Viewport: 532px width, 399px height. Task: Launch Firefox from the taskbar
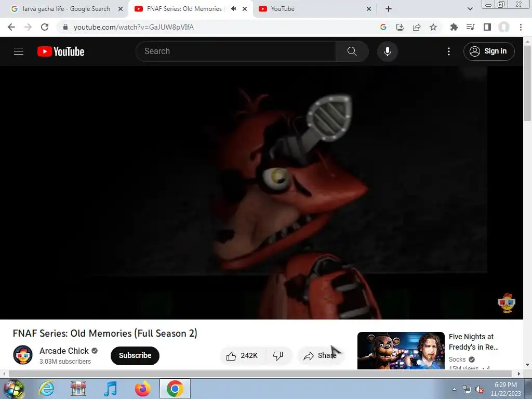tap(143, 389)
